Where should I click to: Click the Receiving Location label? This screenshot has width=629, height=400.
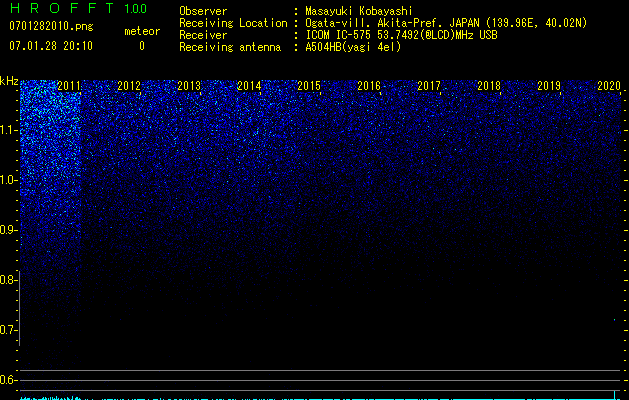click(233, 23)
